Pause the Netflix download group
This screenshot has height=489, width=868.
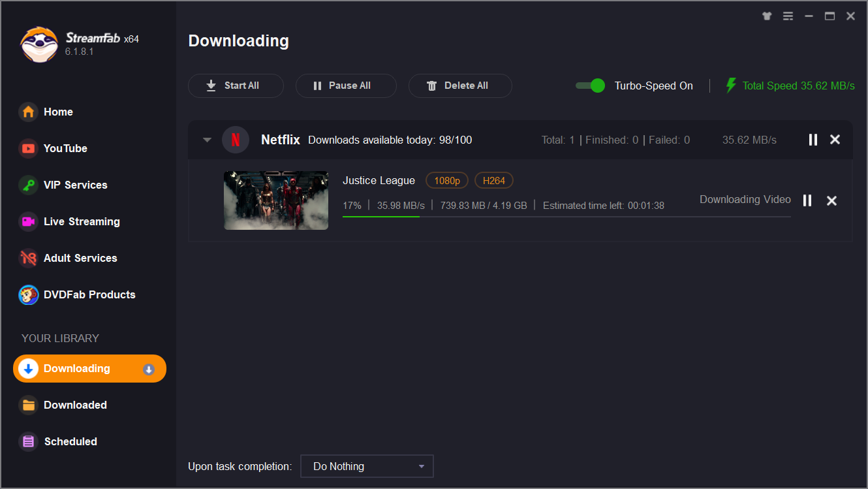tap(813, 140)
